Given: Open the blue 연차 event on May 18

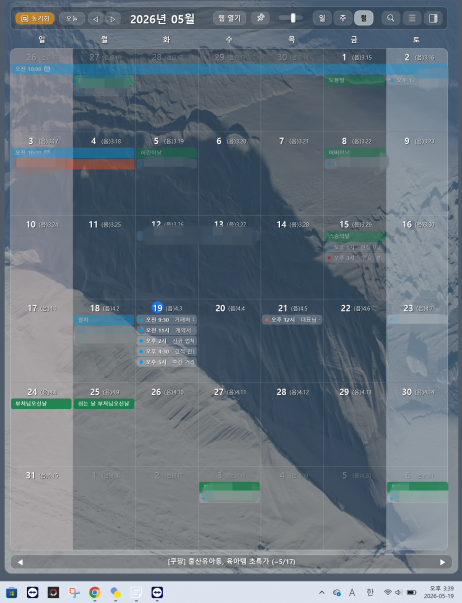Looking at the screenshot, I should [x=104, y=320].
